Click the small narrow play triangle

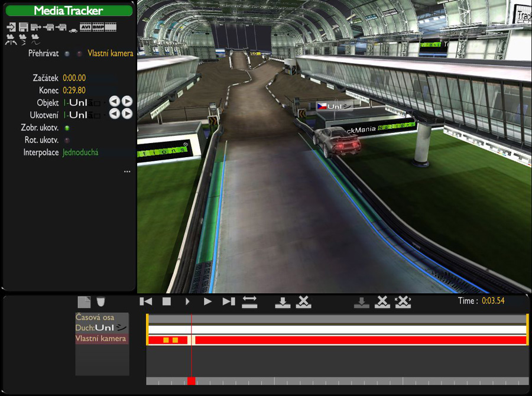pyautogui.click(x=187, y=301)
